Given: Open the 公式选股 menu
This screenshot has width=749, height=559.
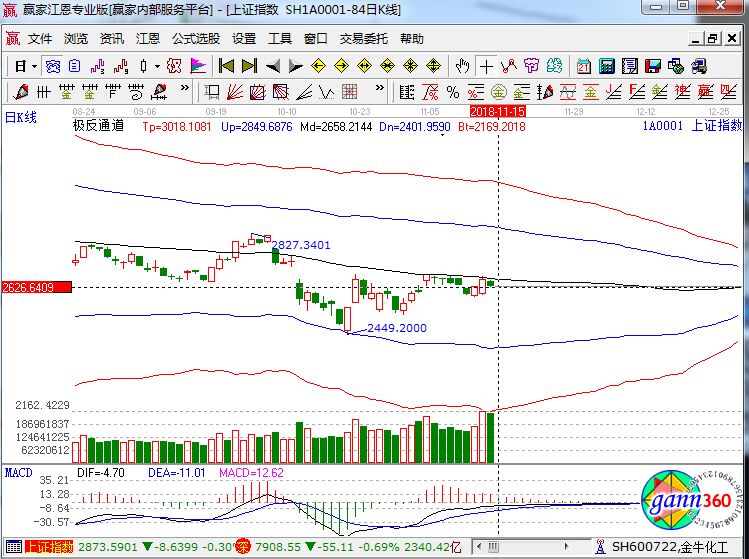Looking at the screenshot, I should pos(196,39).
